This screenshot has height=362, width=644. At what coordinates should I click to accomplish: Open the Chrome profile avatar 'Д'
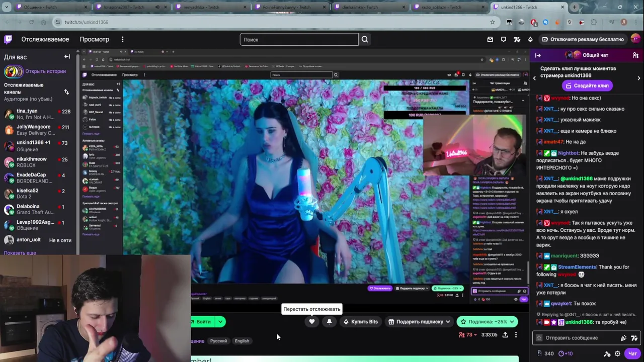[x=624, y=22]
